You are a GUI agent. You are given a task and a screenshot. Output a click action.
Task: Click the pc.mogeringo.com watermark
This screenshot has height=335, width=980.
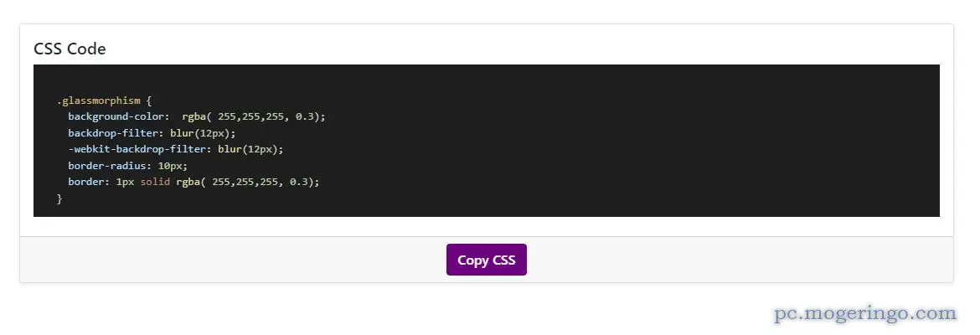pyautogui.click(x=865, y=313)
